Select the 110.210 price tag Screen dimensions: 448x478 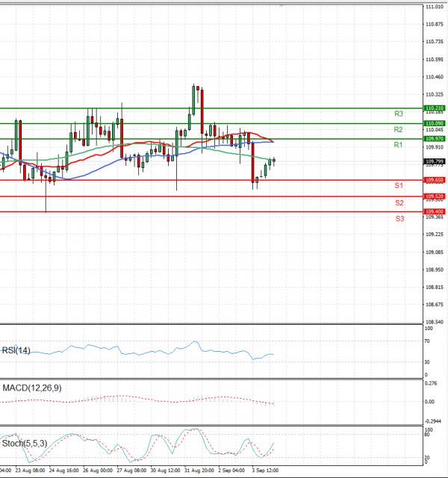point(435,108)
